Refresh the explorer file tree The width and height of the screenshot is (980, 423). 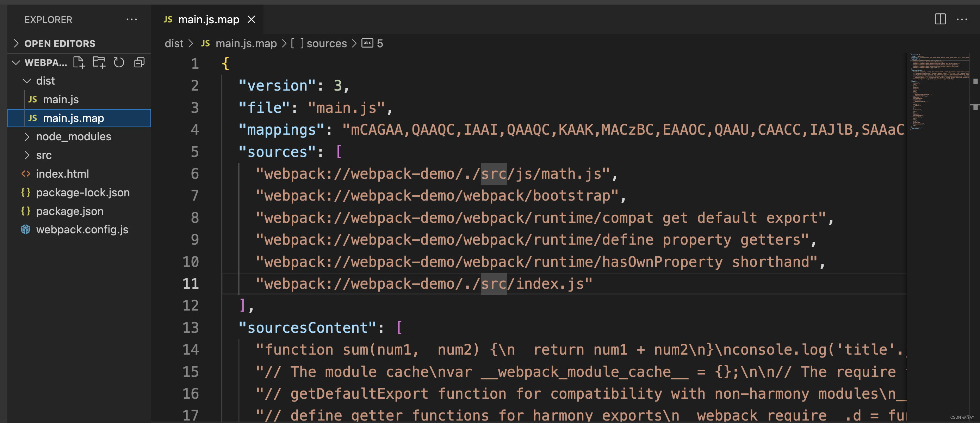[x=119, y=62]
